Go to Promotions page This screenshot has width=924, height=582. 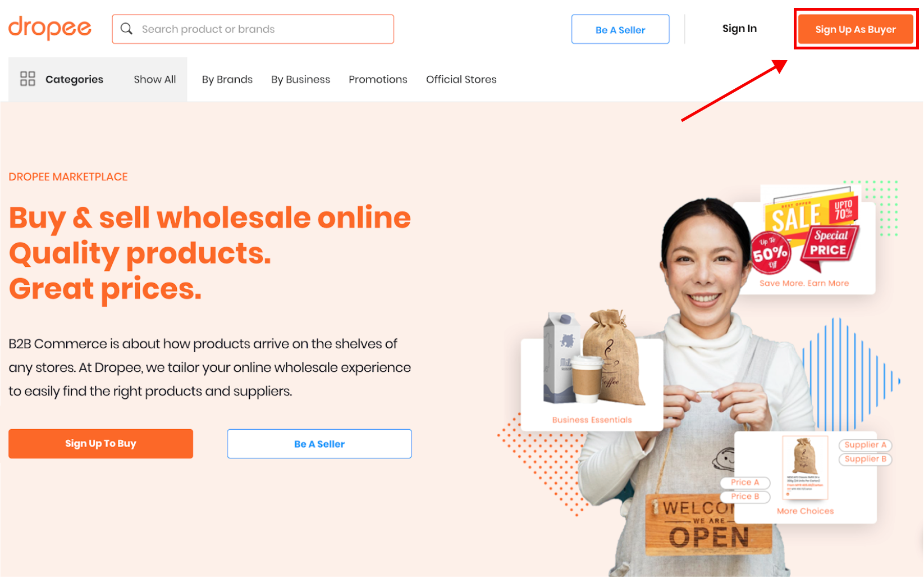tap(378, 79)
